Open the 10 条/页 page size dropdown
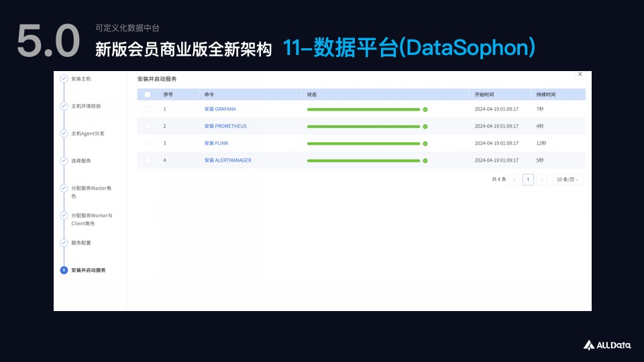The width and height of the screenshot is (644, 362). click(x=568, y=180)
